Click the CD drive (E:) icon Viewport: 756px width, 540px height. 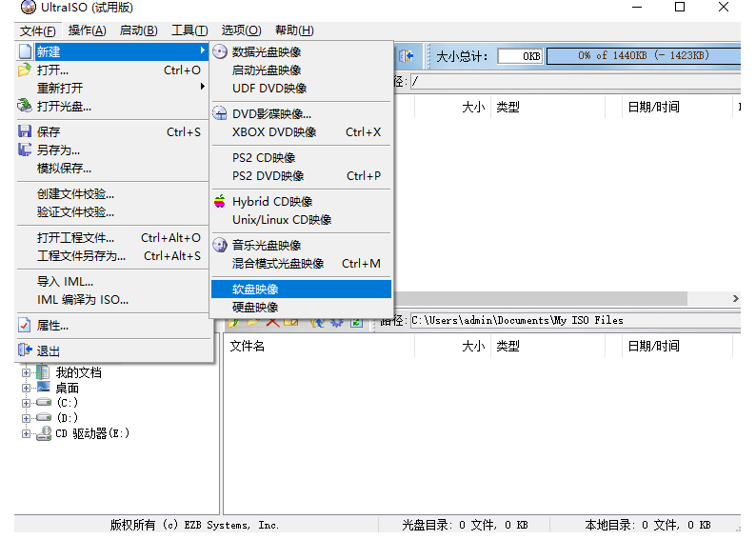[44, 433]
